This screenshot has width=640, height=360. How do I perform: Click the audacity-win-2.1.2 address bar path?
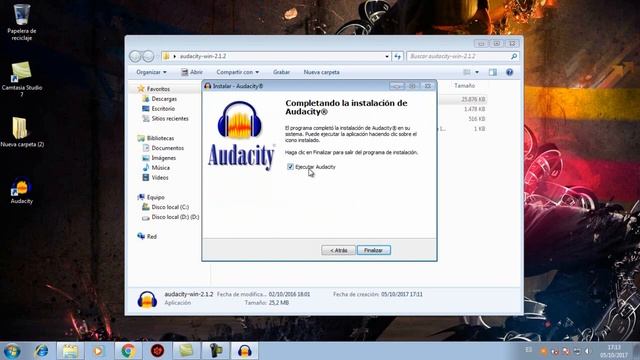tap(203, 56)
